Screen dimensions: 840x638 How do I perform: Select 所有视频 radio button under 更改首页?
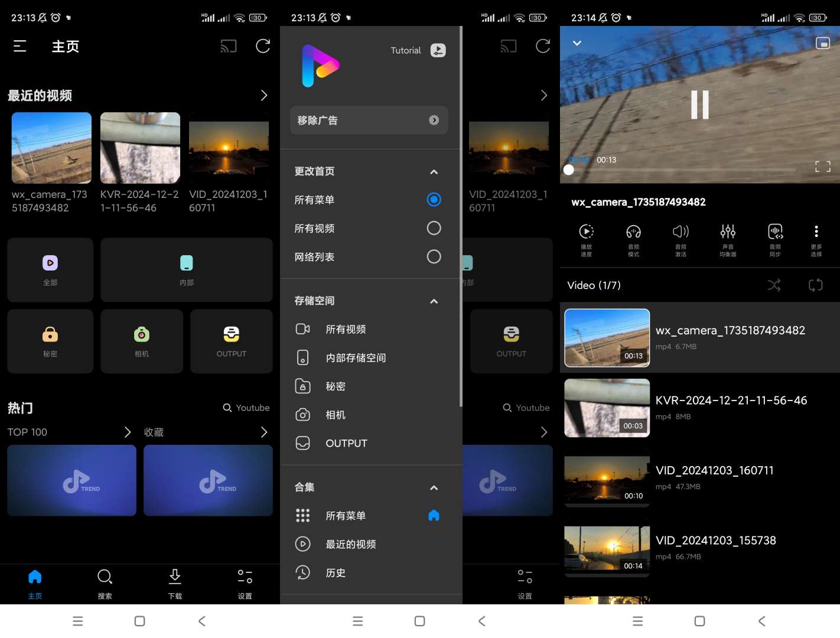pyautogui.click(x=434, y=228)
